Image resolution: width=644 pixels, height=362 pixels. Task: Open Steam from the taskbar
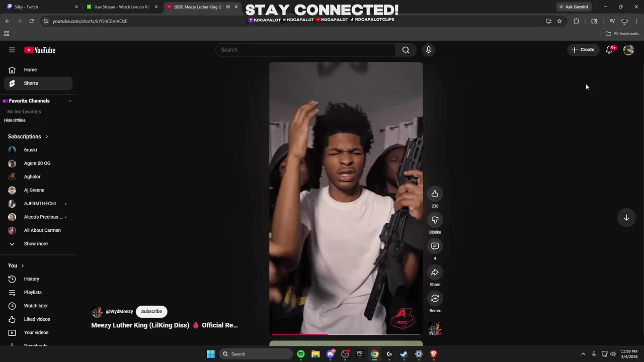(x=404, y=354)
